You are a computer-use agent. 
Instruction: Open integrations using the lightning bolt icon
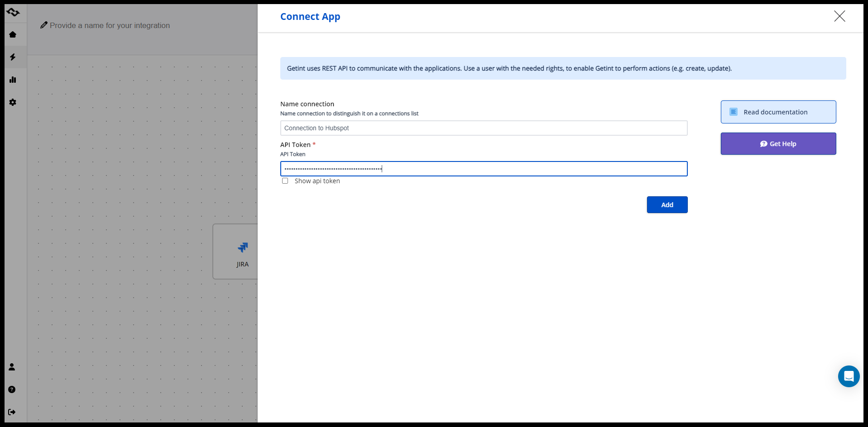click(x=13, y=57)
